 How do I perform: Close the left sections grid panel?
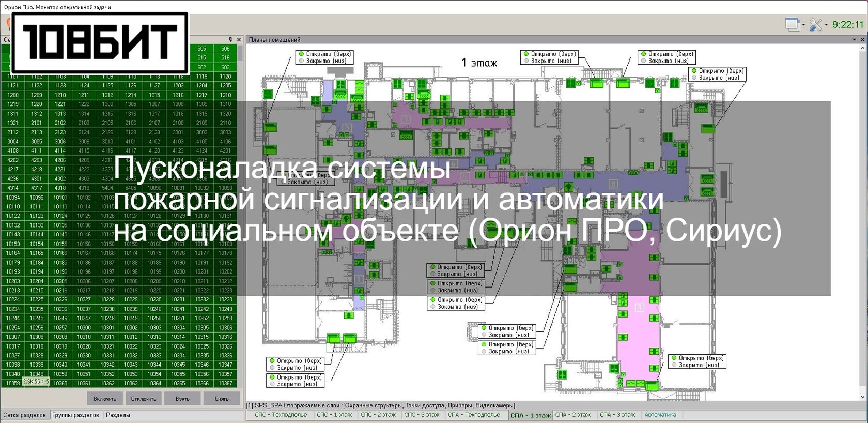239,39
